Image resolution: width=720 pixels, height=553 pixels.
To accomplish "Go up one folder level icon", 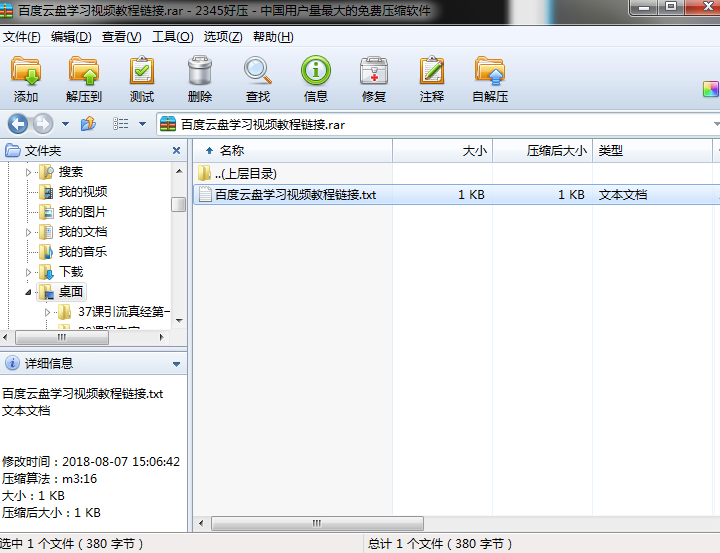I will 88,124.
